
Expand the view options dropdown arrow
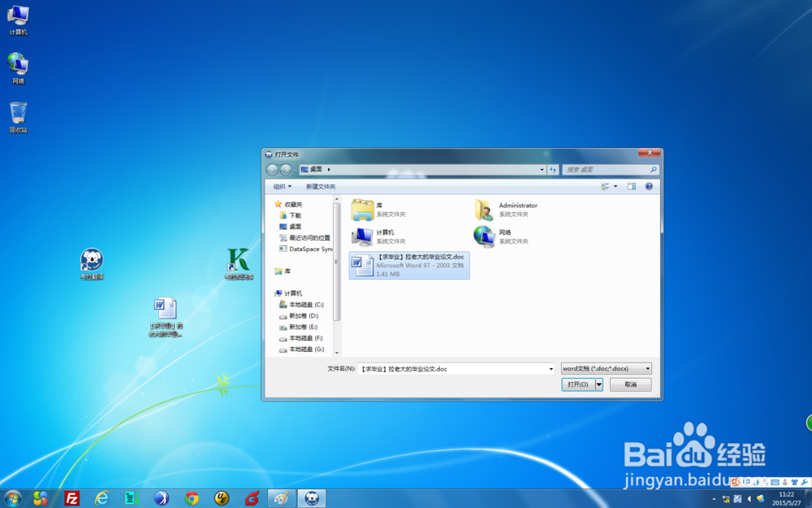tap(615, 187)
